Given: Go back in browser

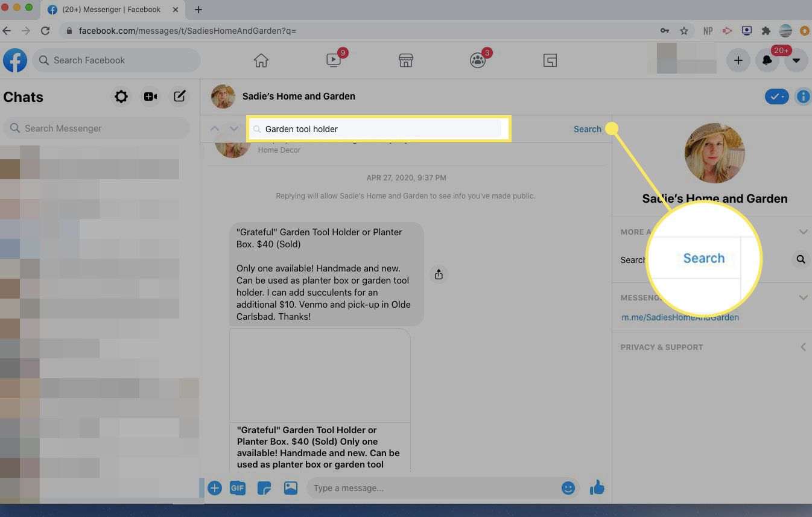Looking at the screenshot, I should click(x=7, y=30).
